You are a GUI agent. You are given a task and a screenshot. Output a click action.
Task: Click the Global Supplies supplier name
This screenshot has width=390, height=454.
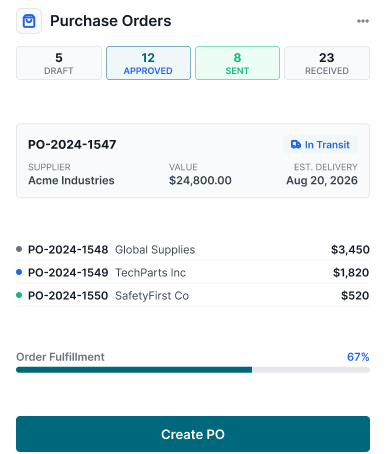tap(155, 250)
